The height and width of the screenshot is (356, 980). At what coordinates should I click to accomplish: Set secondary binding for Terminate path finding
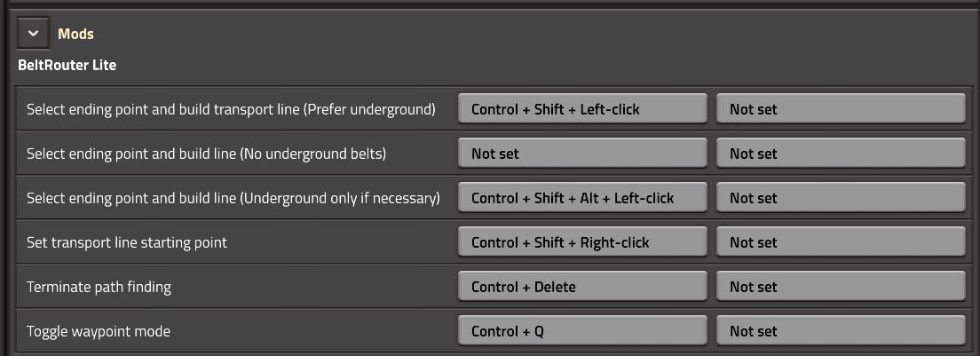click(x=841, y=287)
